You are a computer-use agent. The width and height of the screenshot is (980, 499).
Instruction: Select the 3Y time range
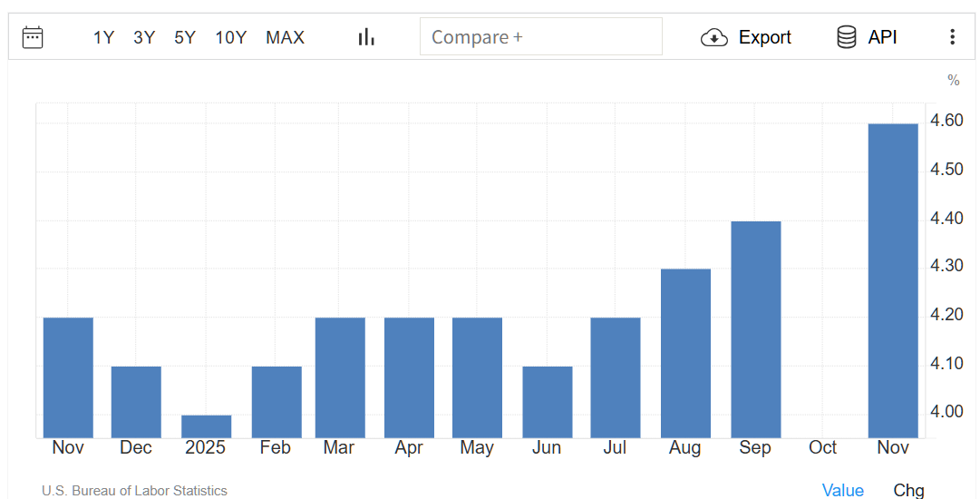144,37
